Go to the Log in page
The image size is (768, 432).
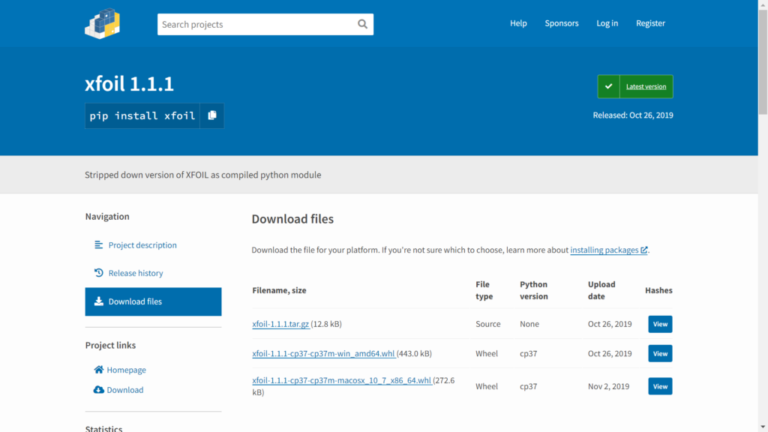coord(607,23)
